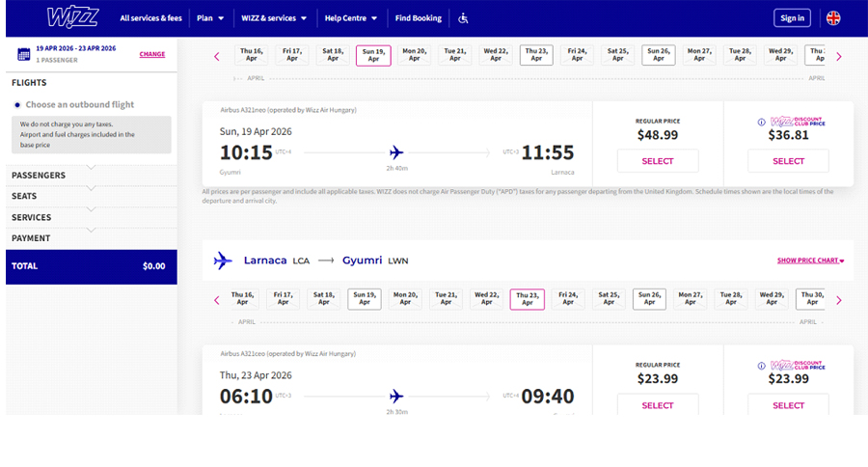The height and width of the screenshot is (467, 868).
Task: Click the Sign in button
Action: (x=792, y=17)
